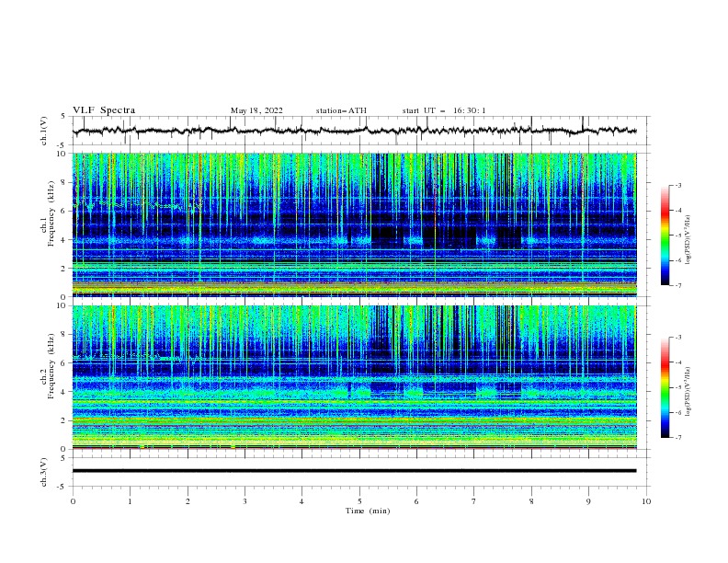728x563 pixels.
Task: Click the "10" kHz tick on ch.1 spectrogram axis
Action: (x=63, y=154)
